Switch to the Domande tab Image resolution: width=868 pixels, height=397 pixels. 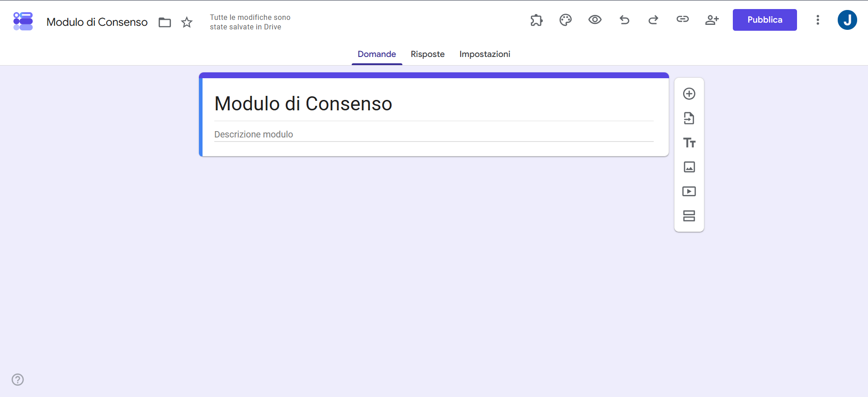[377, 54]
